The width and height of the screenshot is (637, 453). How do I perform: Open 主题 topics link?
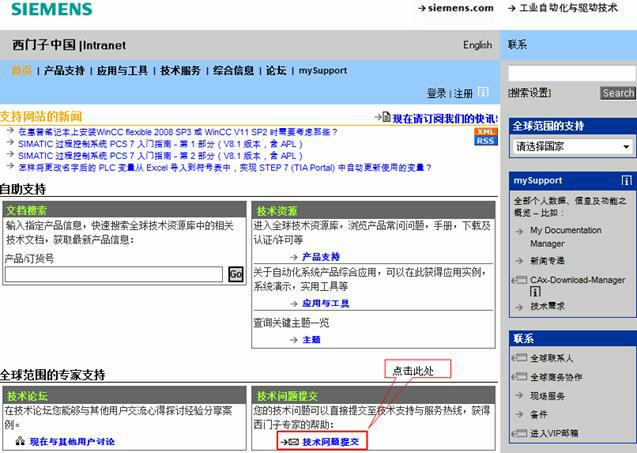311,340
